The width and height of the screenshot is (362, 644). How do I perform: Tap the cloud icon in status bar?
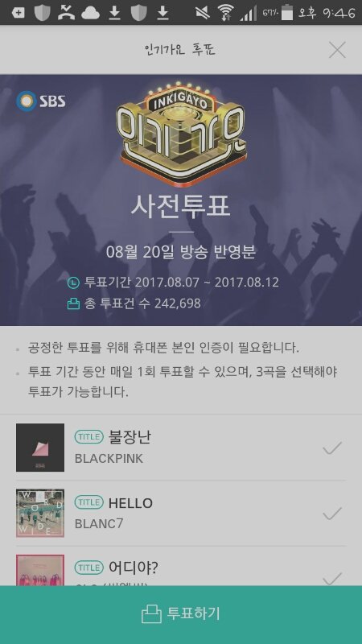coord(91,13)
